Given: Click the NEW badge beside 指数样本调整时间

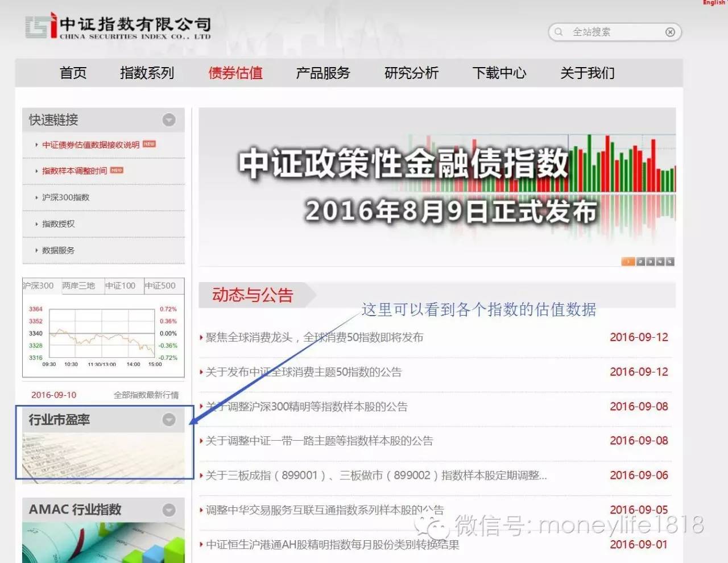Looking at the screenshot, I should 117,171.
